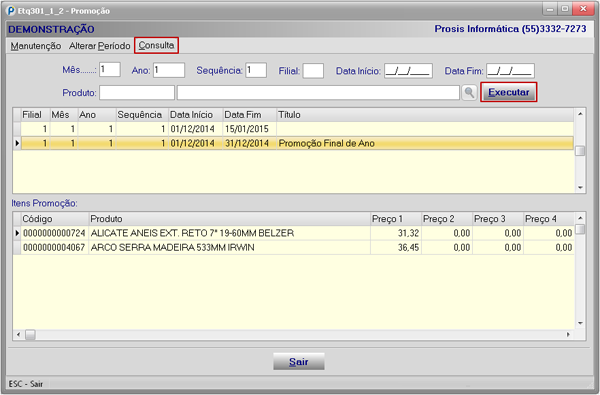
Task: Minimize the Promoção window
Action: 549,9
